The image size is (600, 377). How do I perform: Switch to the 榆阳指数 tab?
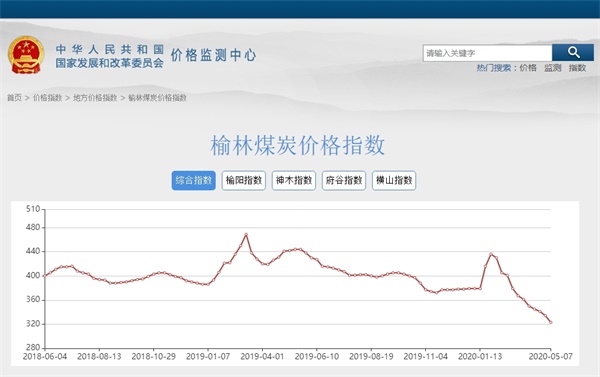pos(244,180)
